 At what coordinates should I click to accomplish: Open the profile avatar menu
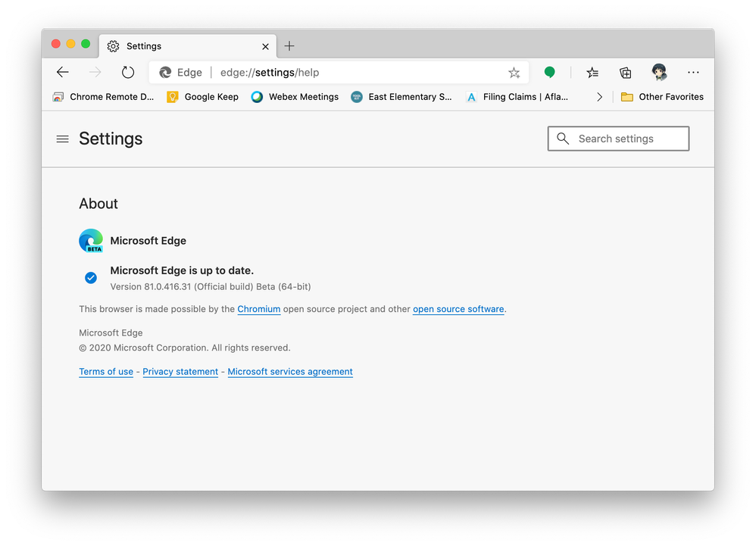point(659,72)
